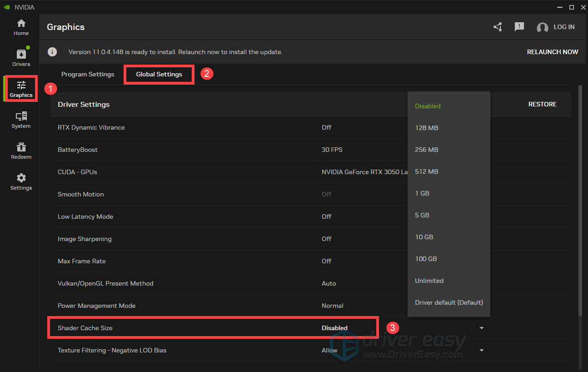Click the BatteryBoost setting label
Viewport: 588px width, 372px height.
click(x=78, y=150)
